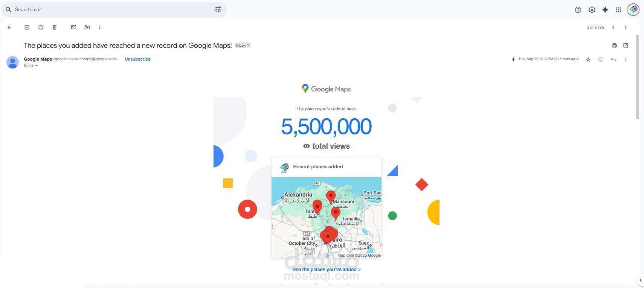Report this email as spam

(x=41, y=27)
